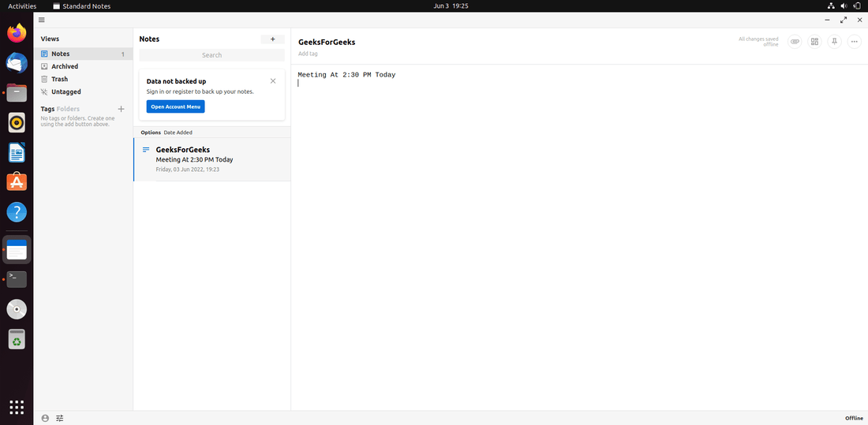
Task: Open the Trash view
Action: pos(83,79)
